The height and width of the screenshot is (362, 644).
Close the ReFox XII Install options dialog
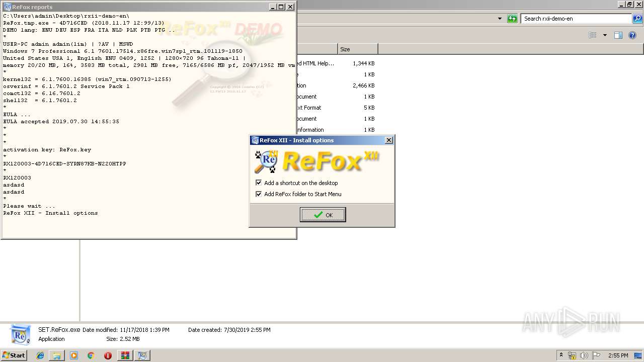[x=388, y=140]
